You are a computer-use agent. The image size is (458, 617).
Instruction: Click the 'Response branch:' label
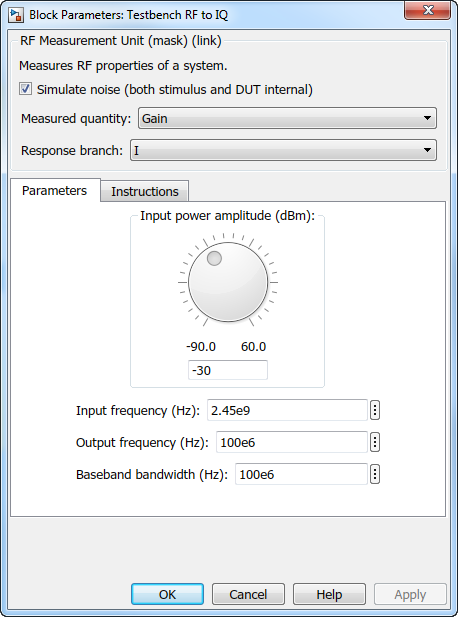72,150
